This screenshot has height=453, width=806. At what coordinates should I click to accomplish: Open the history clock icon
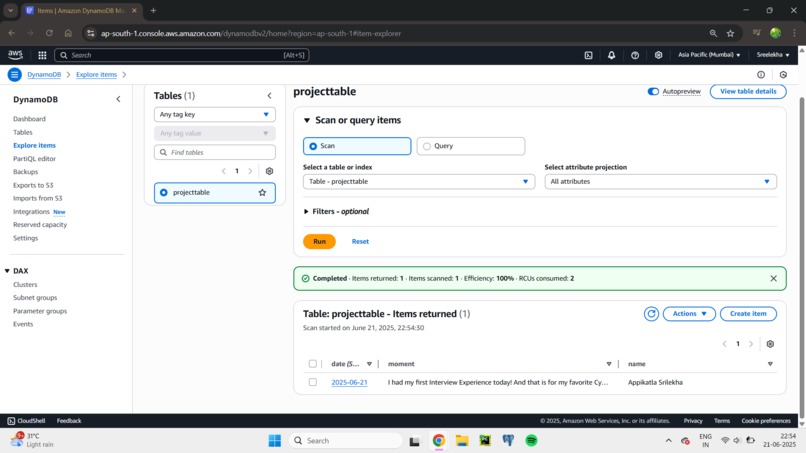tap(783, 75)
